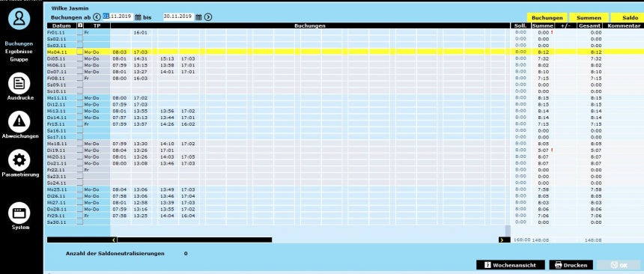Select Gruppe in the left menu
Viewport: 644px width, 274px height.
[x=19, y=59]
